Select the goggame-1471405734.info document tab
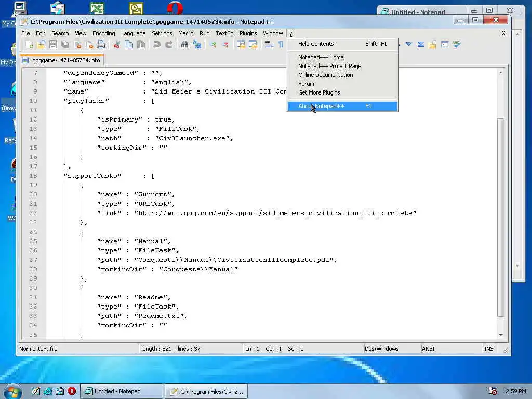532x399 pixels. pos(62,60)
